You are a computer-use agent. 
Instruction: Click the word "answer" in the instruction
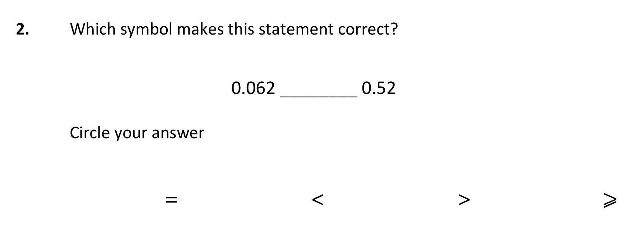[x=178, y=133]
